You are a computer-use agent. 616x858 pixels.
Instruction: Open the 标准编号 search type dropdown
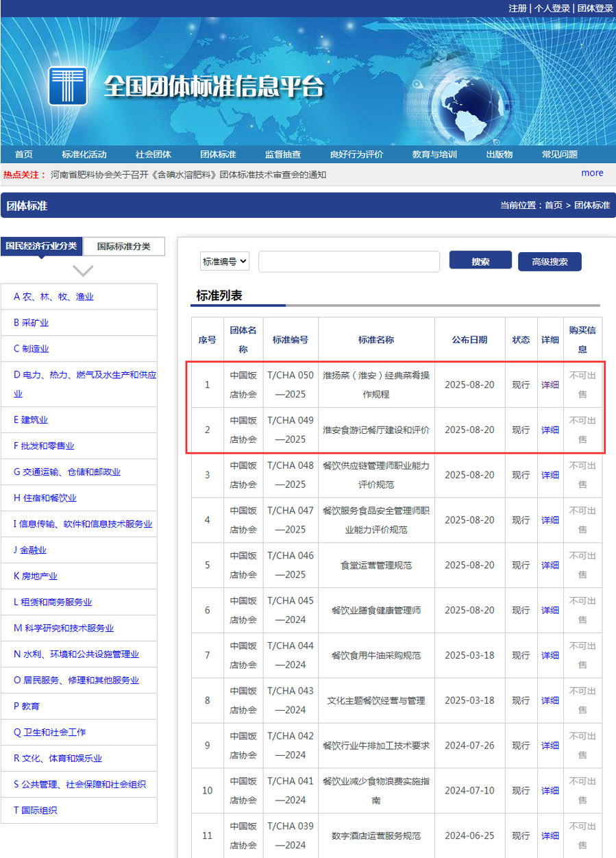click(225, 261)
